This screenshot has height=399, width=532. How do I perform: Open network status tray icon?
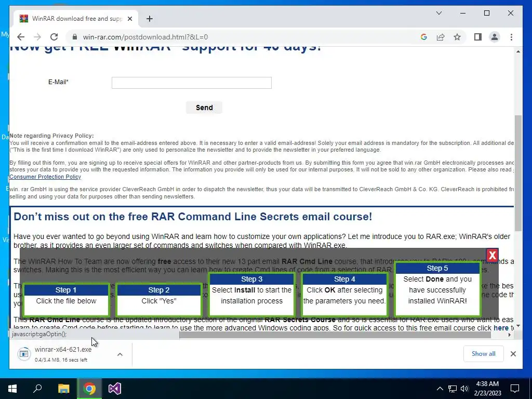453,389
